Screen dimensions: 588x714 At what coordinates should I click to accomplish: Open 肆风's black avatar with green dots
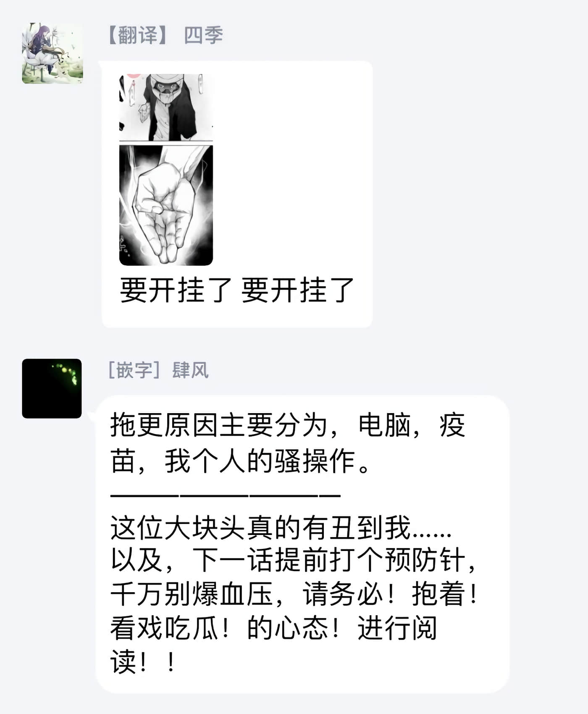coord(52,388)
